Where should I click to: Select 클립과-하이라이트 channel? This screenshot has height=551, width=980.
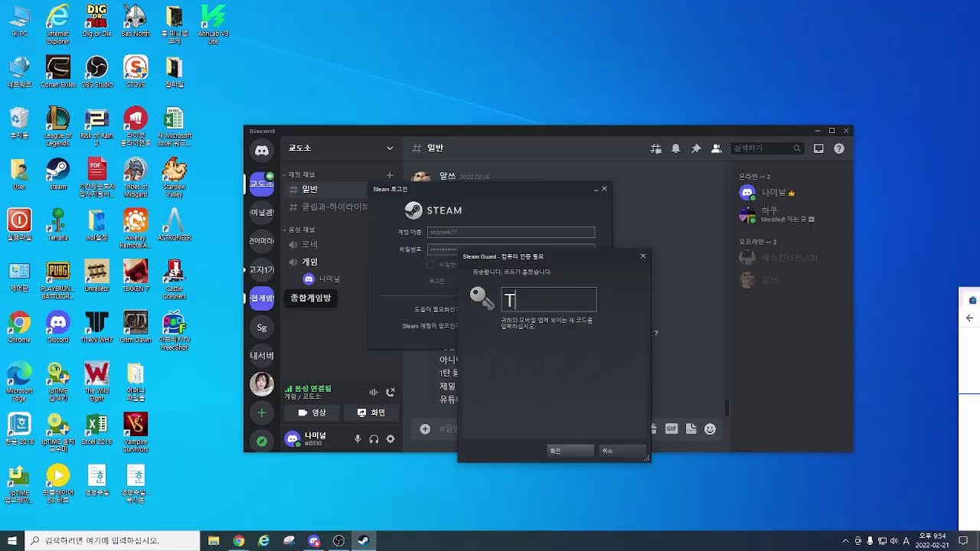click(x=327, y=207)
